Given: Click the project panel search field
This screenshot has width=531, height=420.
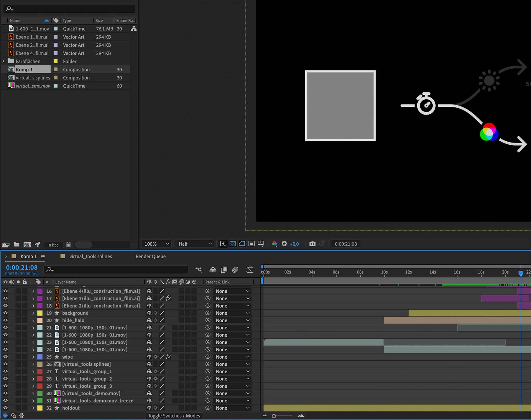Looking at the screenshot, I should click(x=69, y=9).
